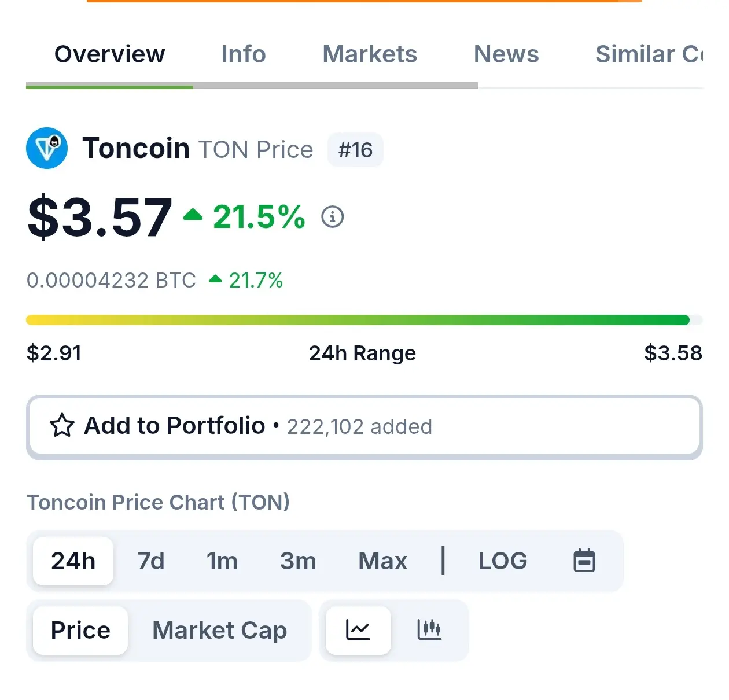Open the calendar date range picker

pyautogui.click(x=584, y=561)
